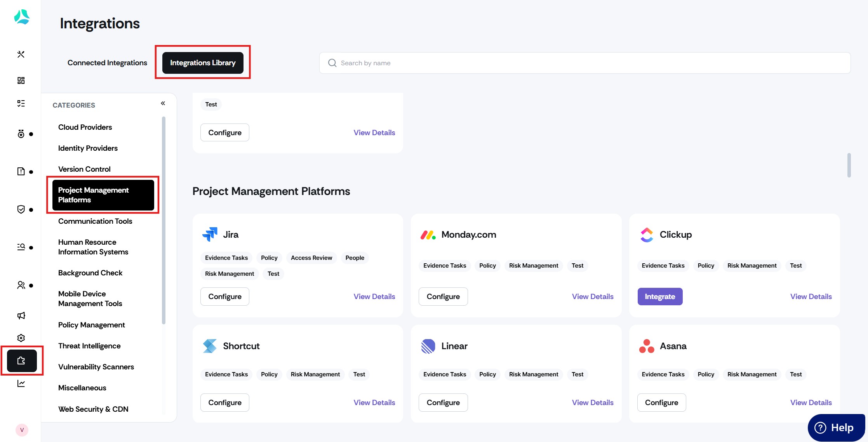View Details for Asana
Viewport: 868px width, 442px height.
point(811,403)
